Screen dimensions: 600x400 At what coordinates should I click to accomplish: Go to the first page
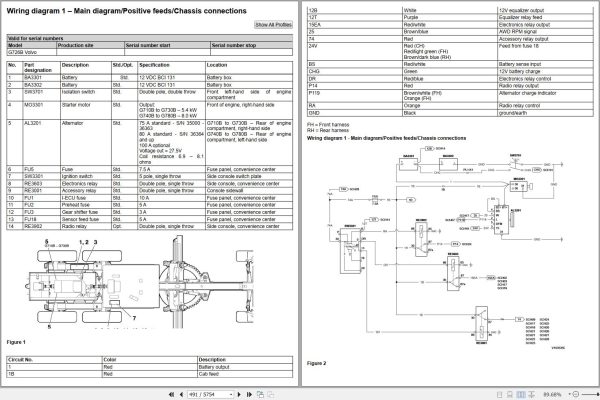pyautogui.click(x=171, y=394)
